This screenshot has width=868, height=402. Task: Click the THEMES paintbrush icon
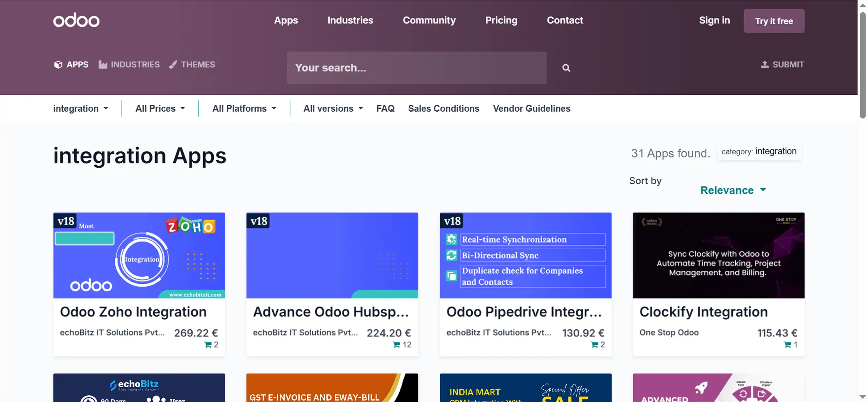pyautogui.click(x=173, y=65)
